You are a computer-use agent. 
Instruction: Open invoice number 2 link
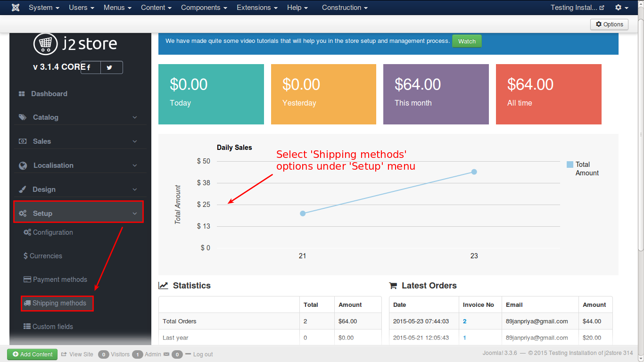tap(465, 321)
